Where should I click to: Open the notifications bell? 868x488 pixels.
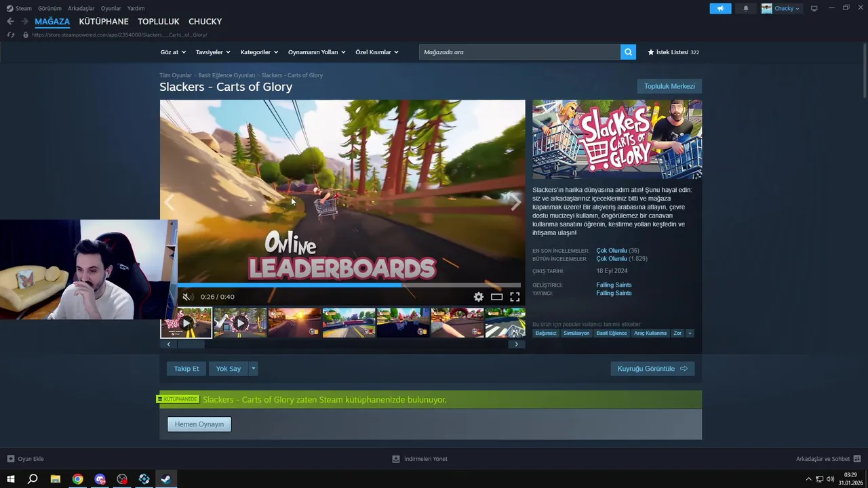pos(746,8)
